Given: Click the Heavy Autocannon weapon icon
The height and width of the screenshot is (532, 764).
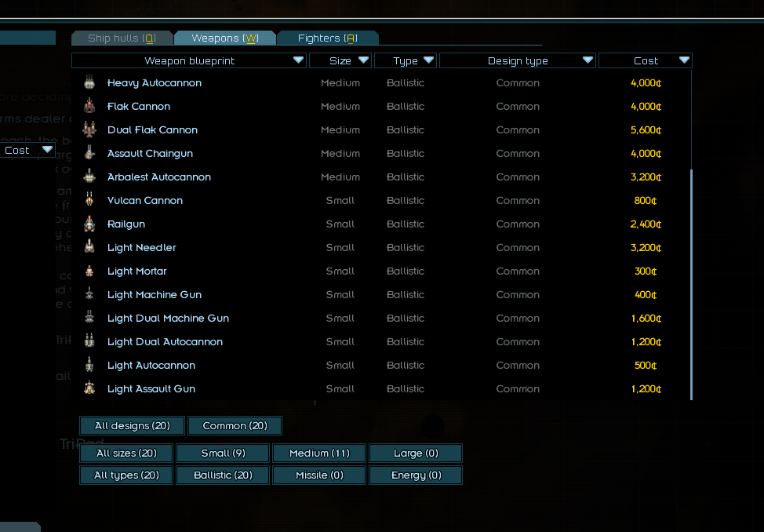Looking at the screenshot, I should pos(89,82).
